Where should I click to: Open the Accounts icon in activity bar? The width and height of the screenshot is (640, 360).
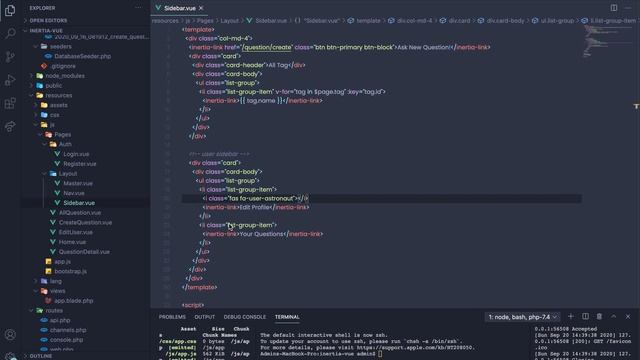[x=10, y=335]
